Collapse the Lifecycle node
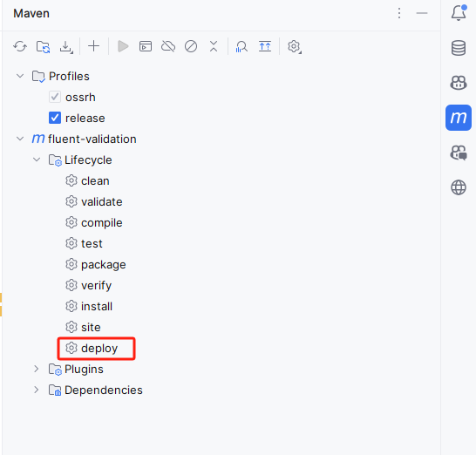Screen dimensions: 476x455 coord(37,160)
